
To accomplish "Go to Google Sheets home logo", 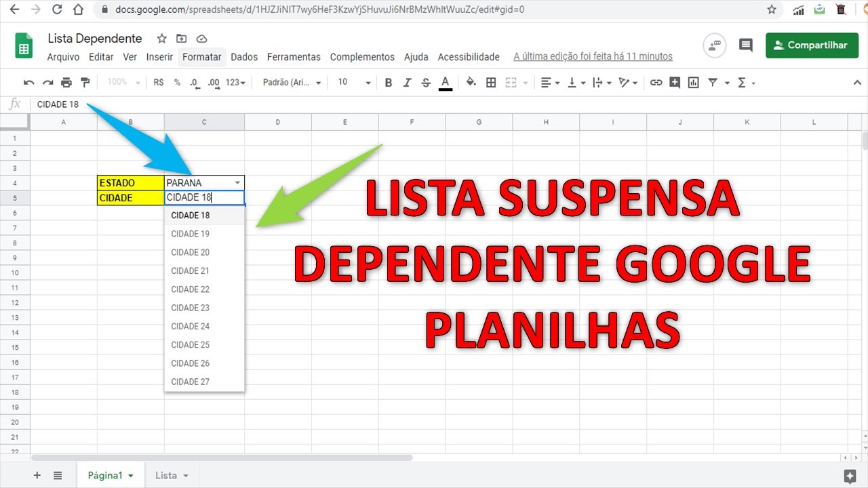I will tap(24, 46).
